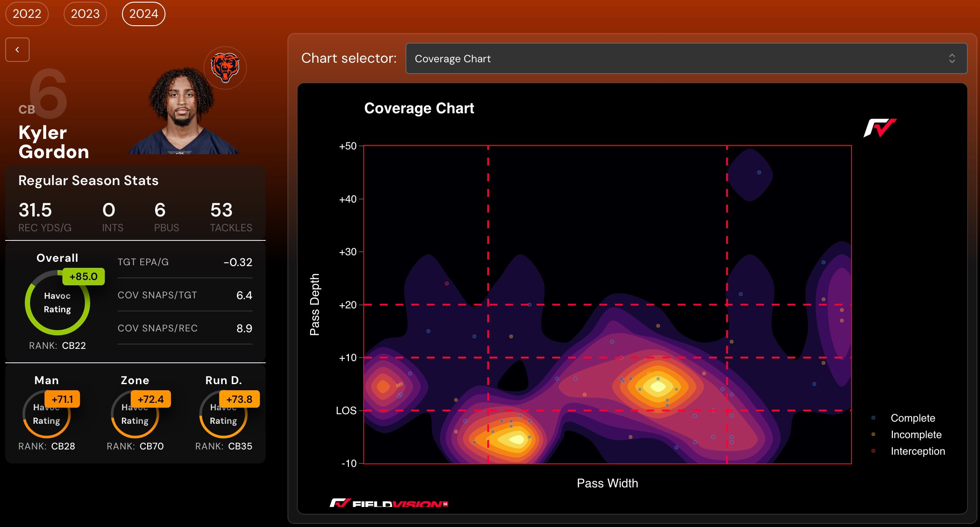Click the Incomplete legend marker

pyautogui.click(x=873, y=435)
